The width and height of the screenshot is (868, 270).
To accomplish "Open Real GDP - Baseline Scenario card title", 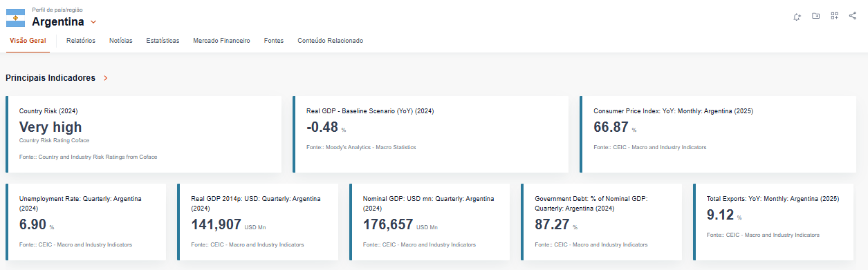I will click(x=370, y=110).
